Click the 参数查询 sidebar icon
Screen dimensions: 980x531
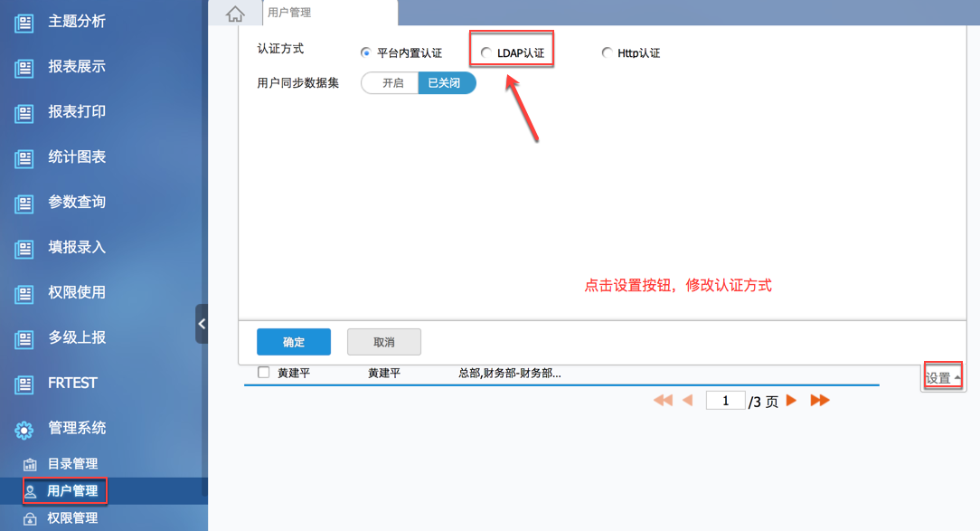[x=24, y=204]
